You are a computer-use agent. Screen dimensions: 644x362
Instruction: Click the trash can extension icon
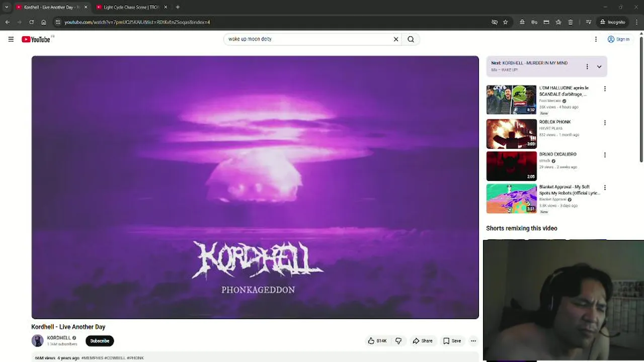[571, 22]
